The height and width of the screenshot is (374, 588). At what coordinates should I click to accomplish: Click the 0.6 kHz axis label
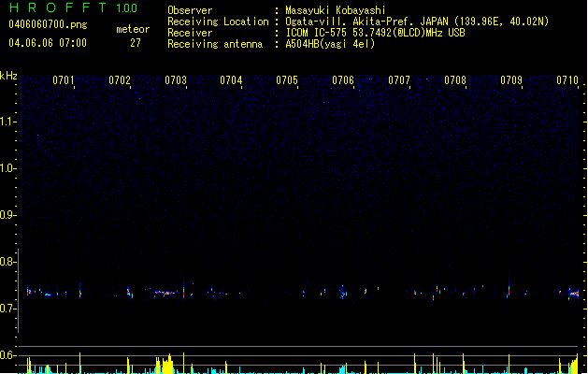point(7,355)
